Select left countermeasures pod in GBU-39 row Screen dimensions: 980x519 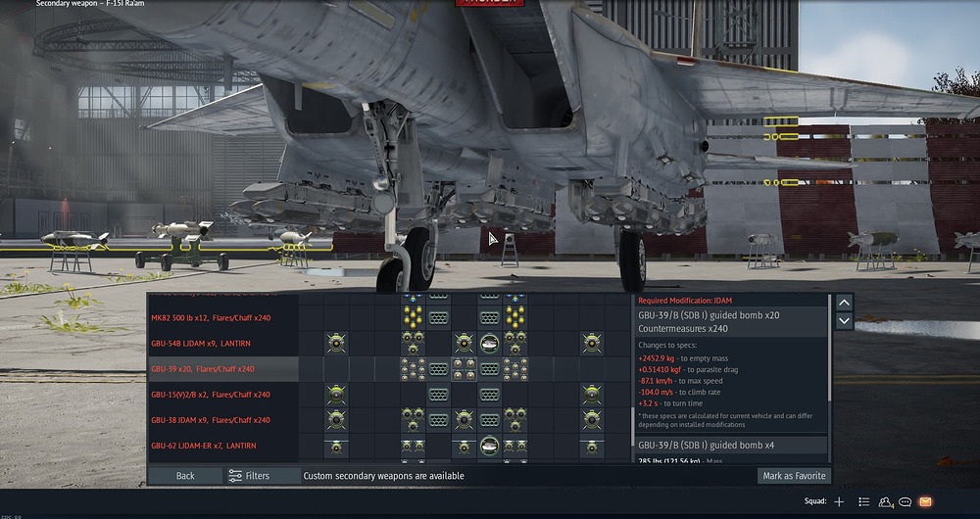438,369
